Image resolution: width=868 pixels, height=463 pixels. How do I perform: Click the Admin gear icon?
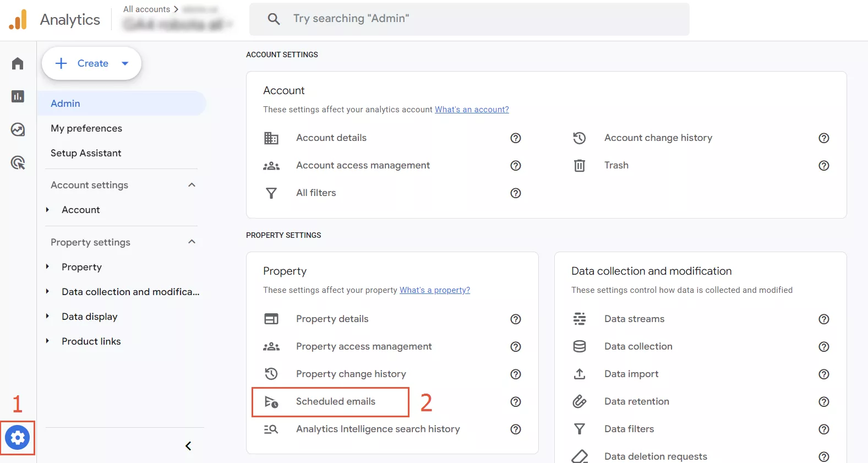tap(18, 438)
